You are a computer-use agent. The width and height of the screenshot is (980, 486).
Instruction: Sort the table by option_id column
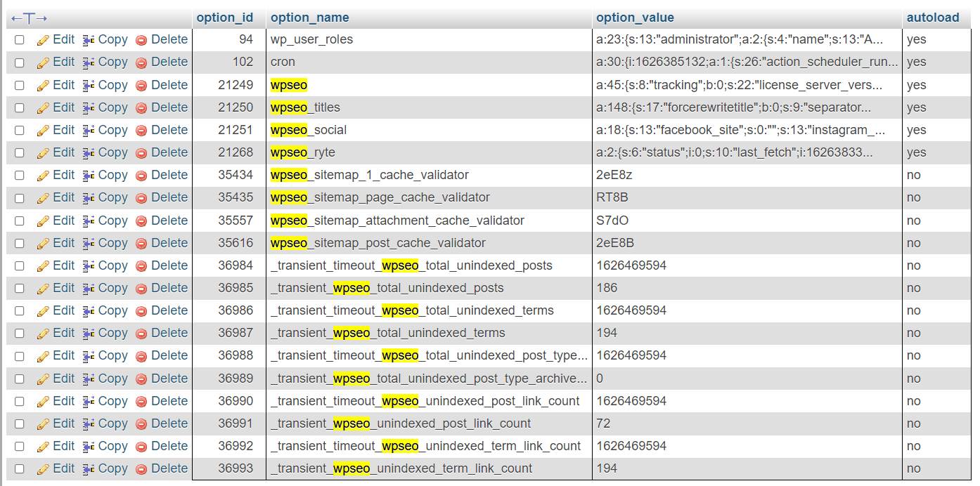pos(226,17)
